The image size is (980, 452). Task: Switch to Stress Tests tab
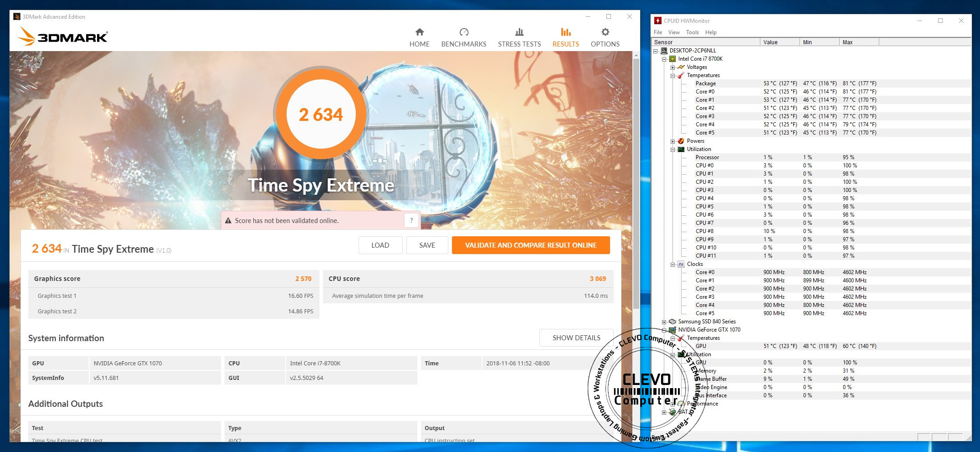coord(519,37)
